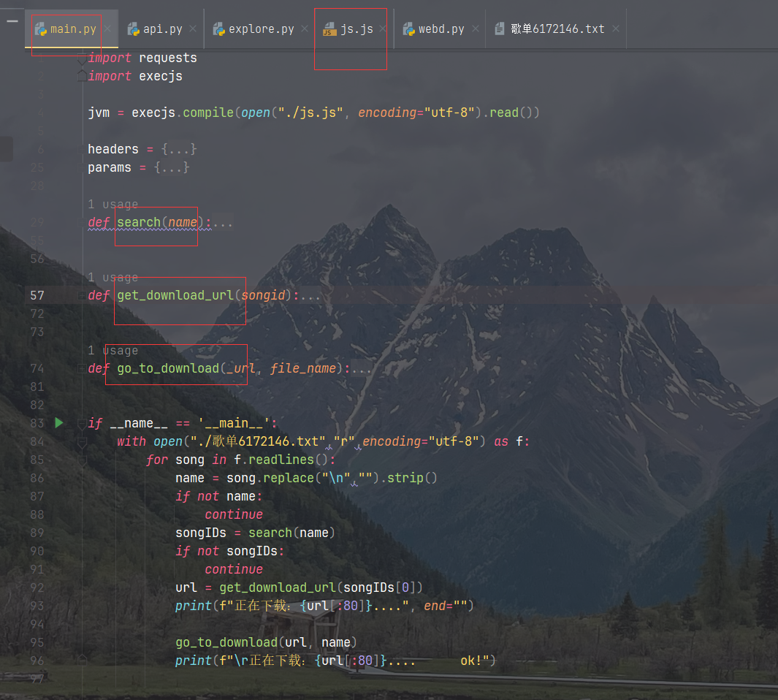Close the api.py tab
The image size is (778, 700).
tap(193, 28)
